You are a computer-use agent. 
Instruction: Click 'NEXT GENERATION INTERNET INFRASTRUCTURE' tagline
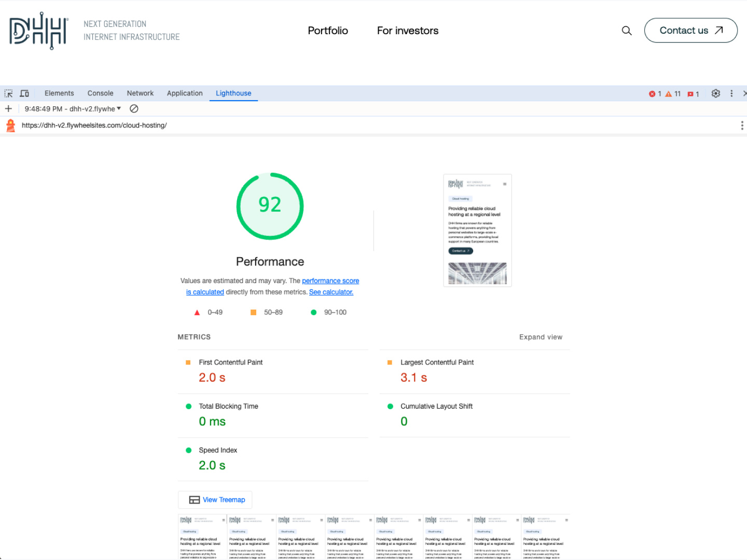point(132,31)
